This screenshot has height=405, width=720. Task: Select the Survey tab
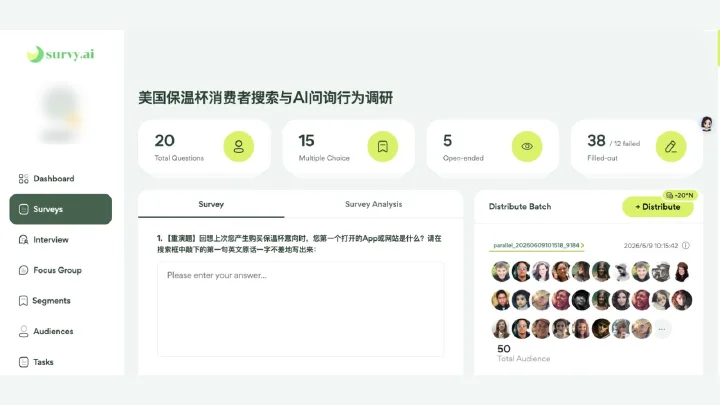click(x=211, y=204)
